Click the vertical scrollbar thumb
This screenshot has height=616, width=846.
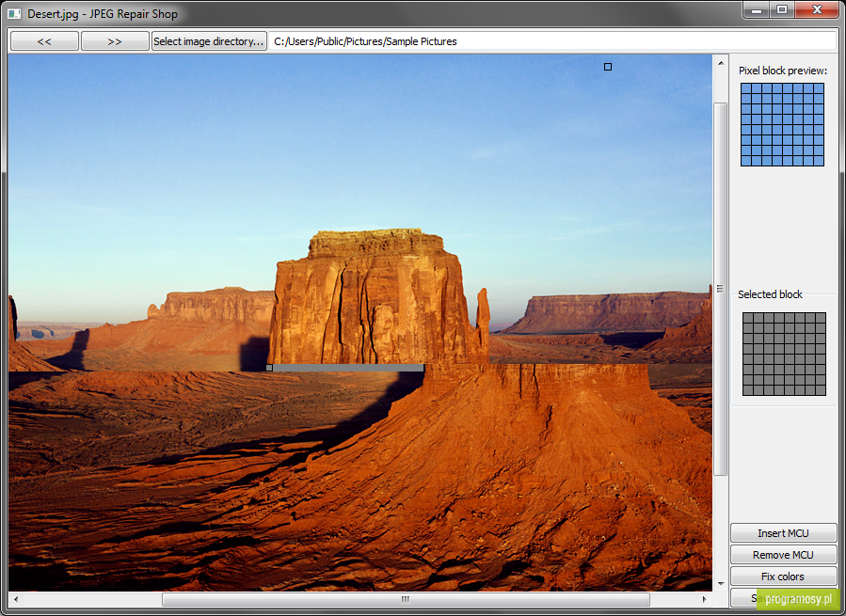[721, 289]
